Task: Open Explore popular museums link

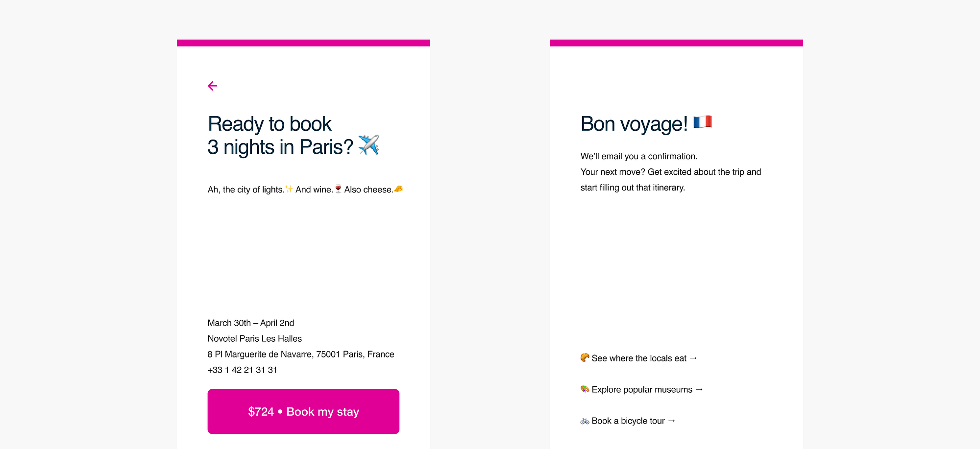Action: (641, 389)
